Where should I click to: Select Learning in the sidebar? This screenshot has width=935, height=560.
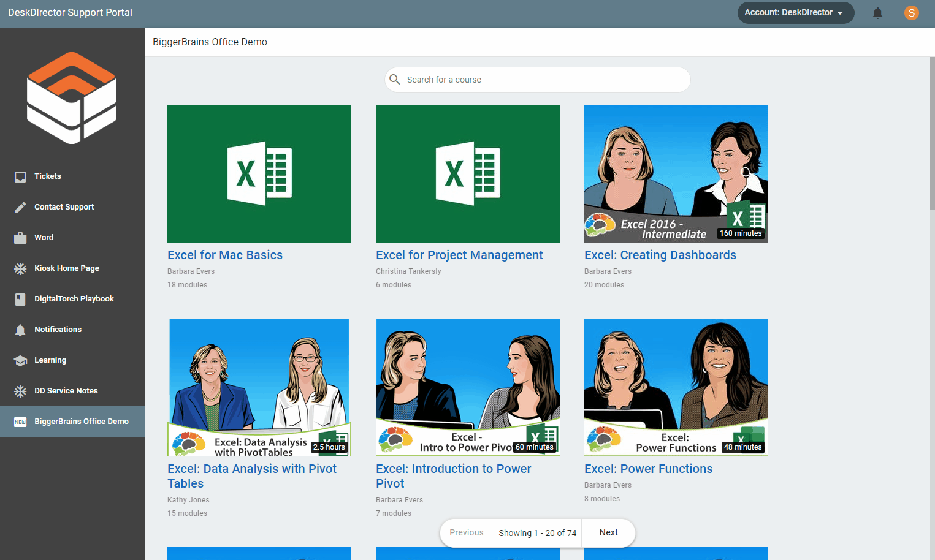[x=72, y=360]
